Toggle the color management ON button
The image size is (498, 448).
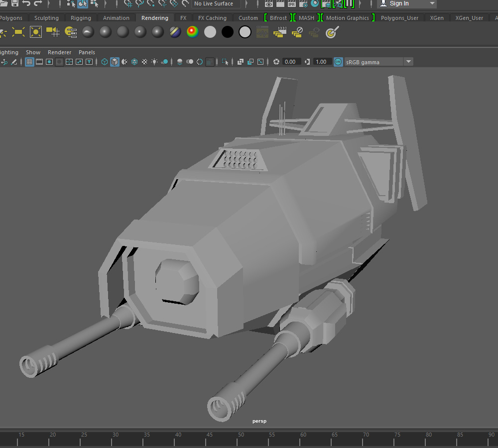coord(338,62)
